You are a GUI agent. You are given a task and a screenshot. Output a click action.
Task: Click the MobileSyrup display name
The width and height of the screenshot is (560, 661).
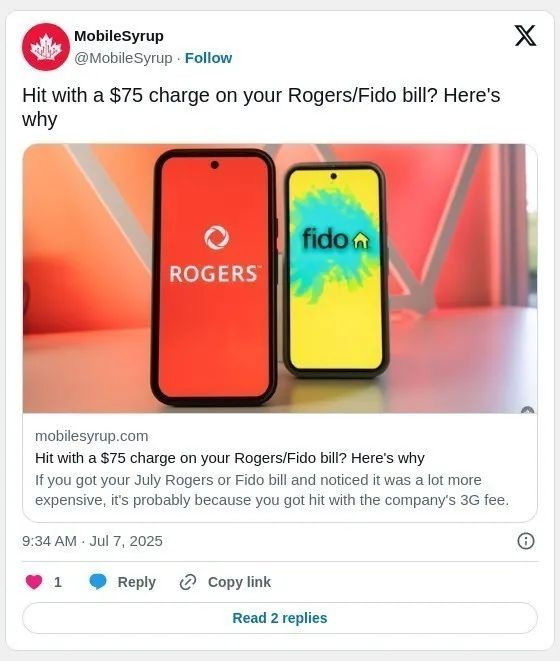119,36
